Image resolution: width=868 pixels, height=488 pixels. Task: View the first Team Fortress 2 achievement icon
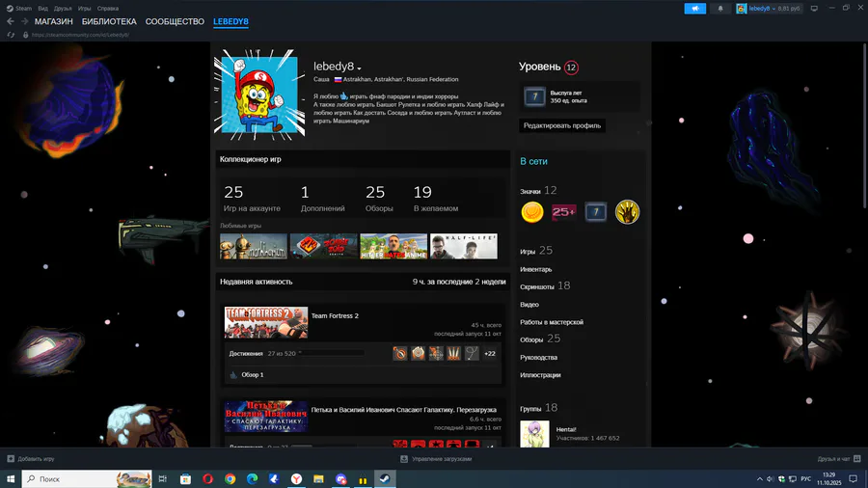399,353
